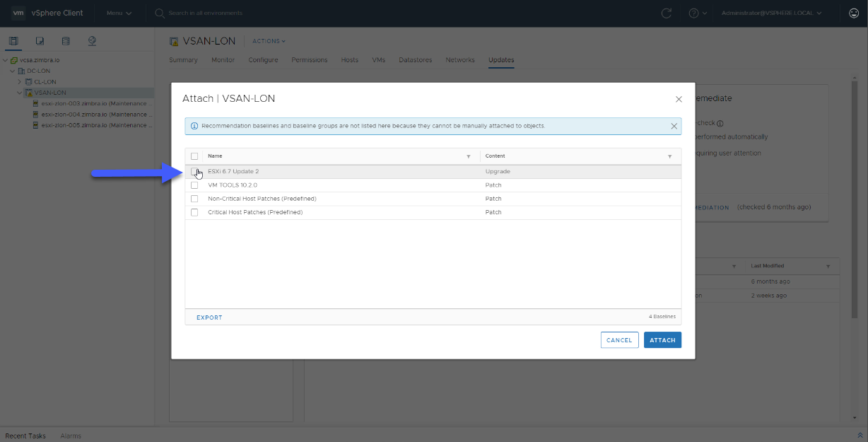The height and width of the screenshot is (442, 868).
Task: Switch to the Configure tab
Action: coord(263,60)
